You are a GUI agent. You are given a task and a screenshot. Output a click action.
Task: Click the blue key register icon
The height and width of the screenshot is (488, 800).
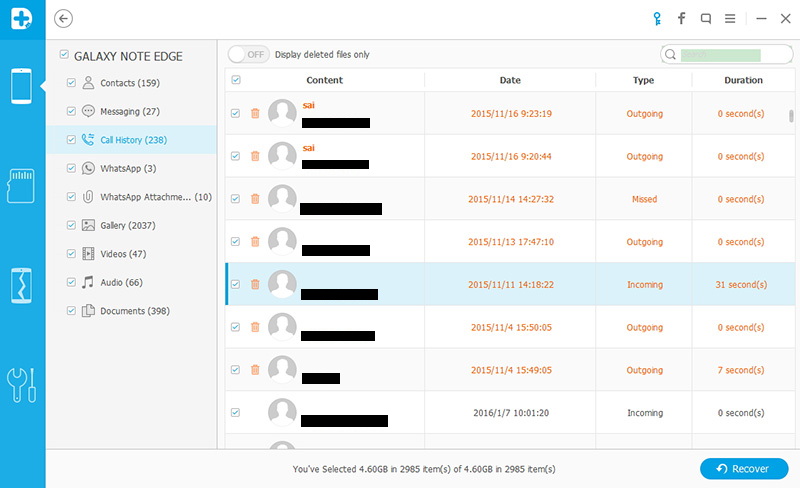(x=657, y=19)
